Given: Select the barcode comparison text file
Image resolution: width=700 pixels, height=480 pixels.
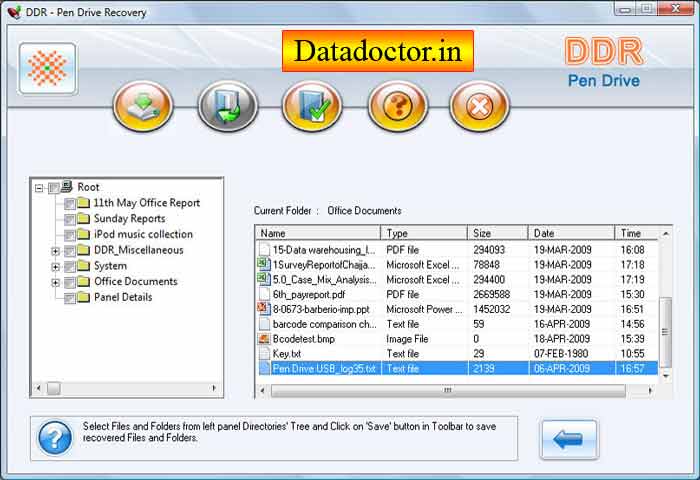Looking at the screenshot, I should 457,324.
